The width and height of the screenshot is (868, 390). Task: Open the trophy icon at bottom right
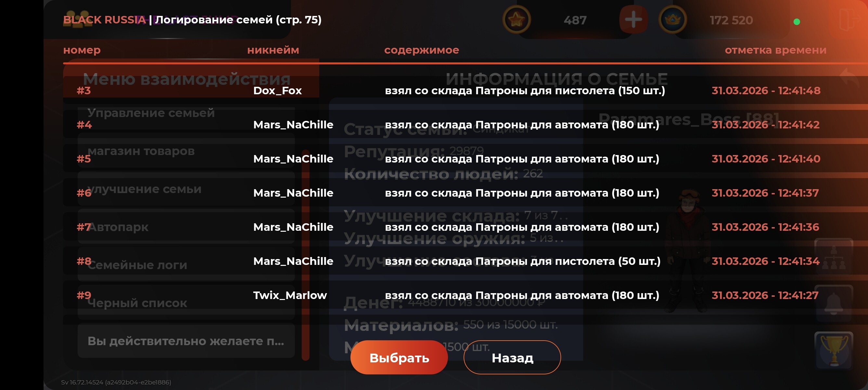(833, 350)
